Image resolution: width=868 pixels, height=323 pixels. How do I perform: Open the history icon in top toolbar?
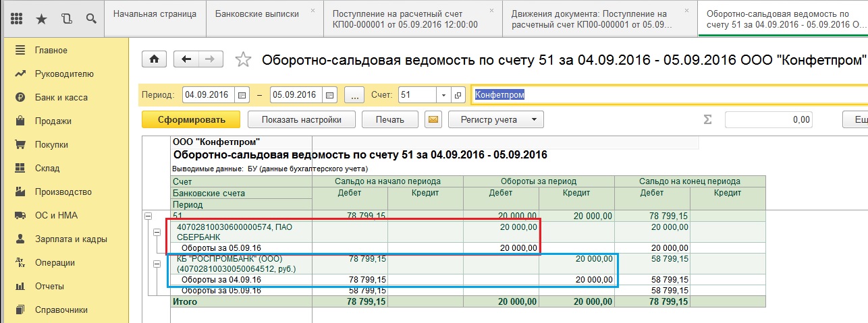point(66,18)
